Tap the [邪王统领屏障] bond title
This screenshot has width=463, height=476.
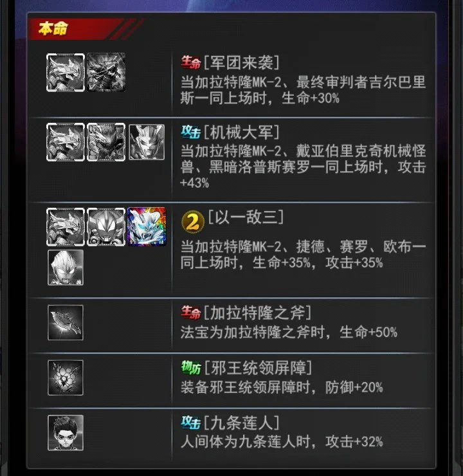click(258, 368)
